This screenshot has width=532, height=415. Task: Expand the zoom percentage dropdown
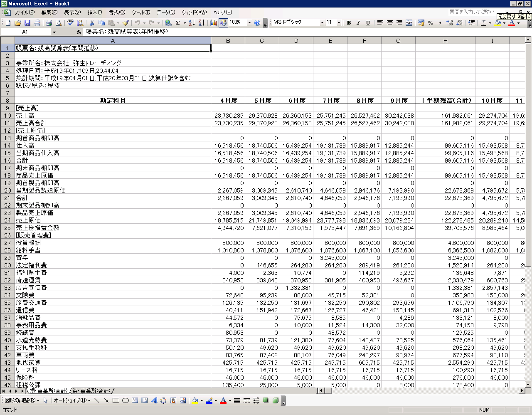[x=249, y=22]
